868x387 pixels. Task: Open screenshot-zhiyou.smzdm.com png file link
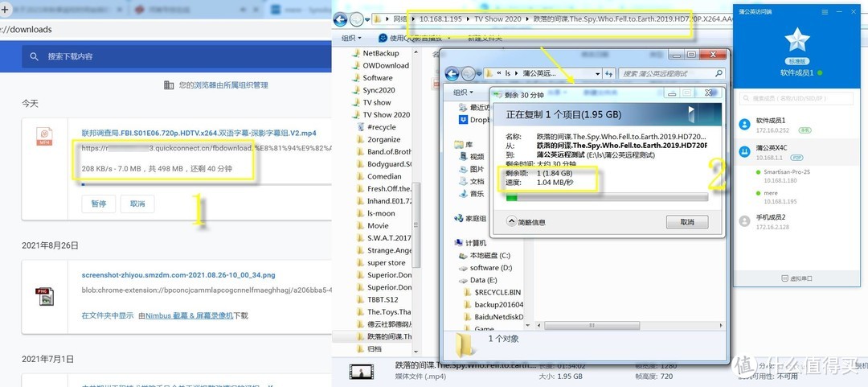178,275
